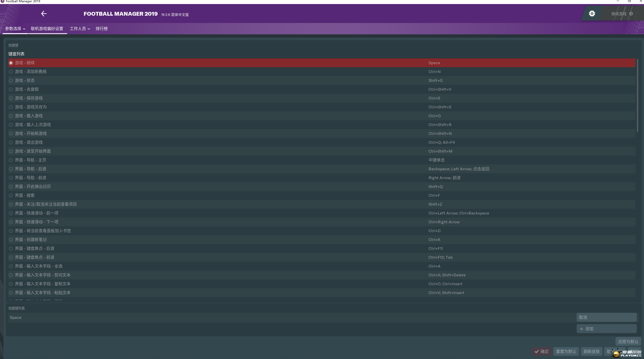Click the keyboard list vertical scrollbar

(x=637, y=96)
